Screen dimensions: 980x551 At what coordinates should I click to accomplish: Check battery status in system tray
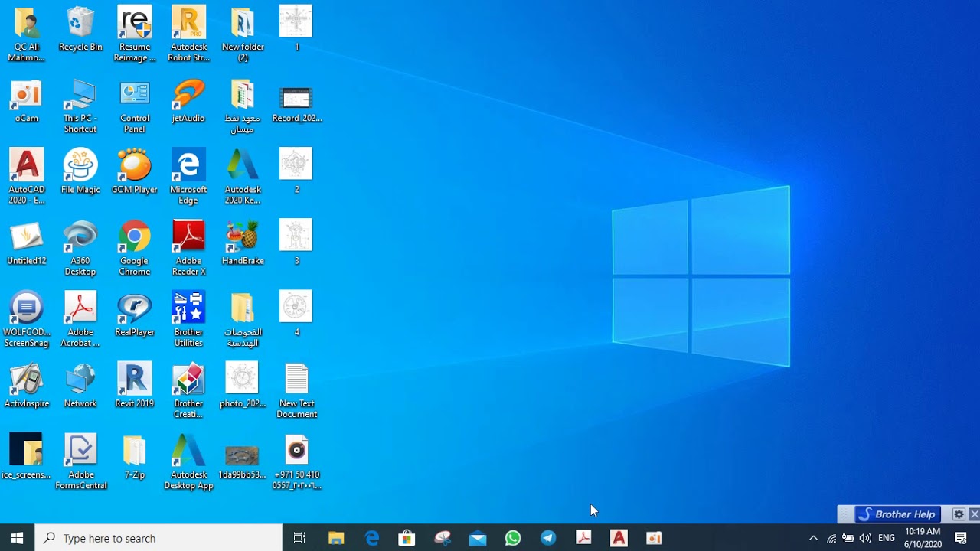click(848, 538)
